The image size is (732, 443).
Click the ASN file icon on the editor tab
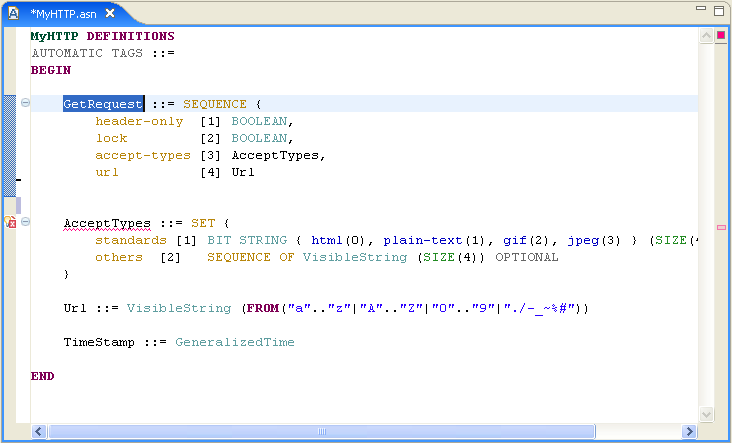(14, 12)
